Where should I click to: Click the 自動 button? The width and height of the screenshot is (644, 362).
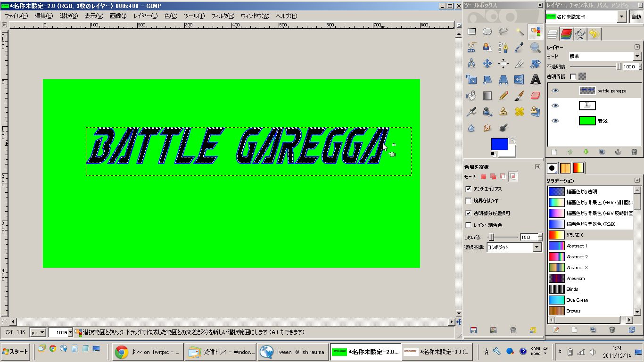coord(636,16)
